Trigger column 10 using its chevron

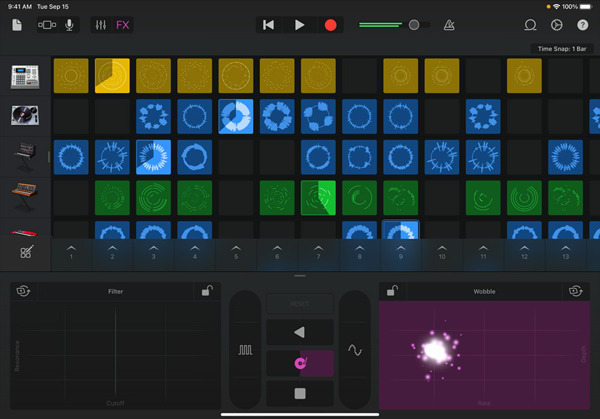coord(441,252)
